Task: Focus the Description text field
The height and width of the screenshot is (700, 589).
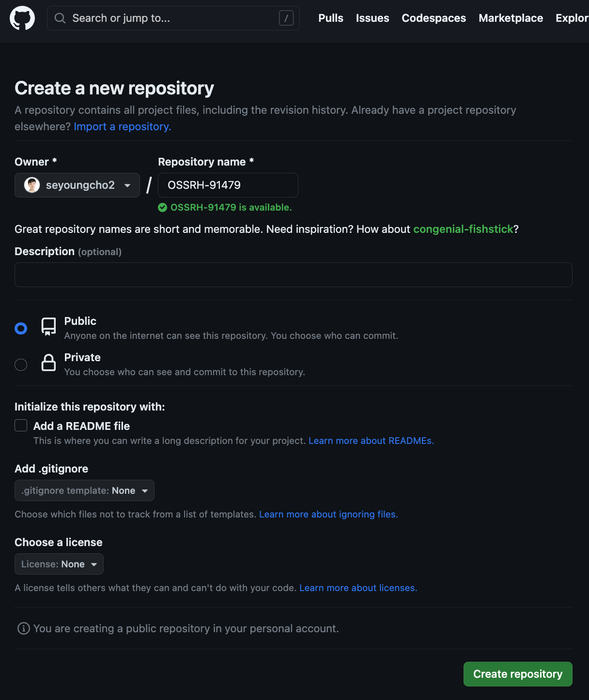Action: tap(294, 274)
